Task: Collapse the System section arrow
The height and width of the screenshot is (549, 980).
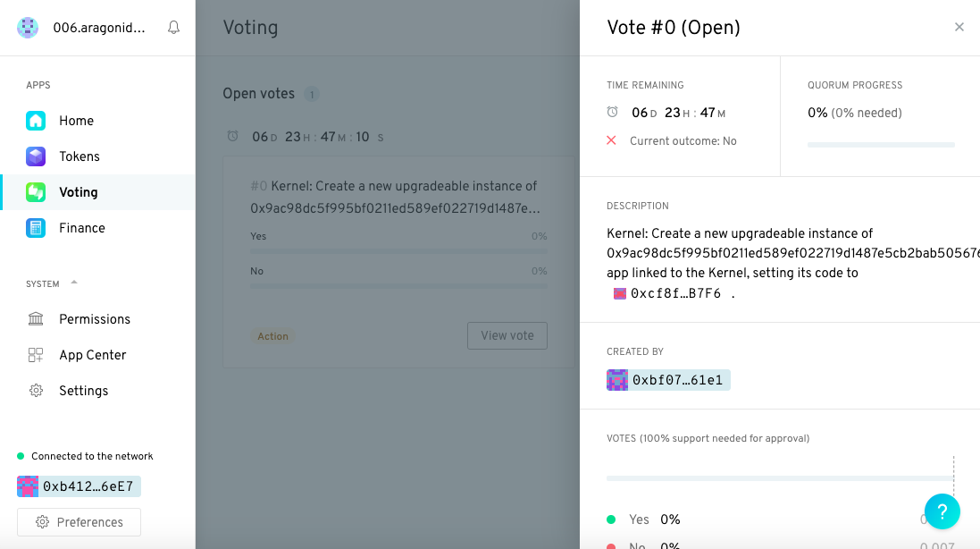Action: 74,283
